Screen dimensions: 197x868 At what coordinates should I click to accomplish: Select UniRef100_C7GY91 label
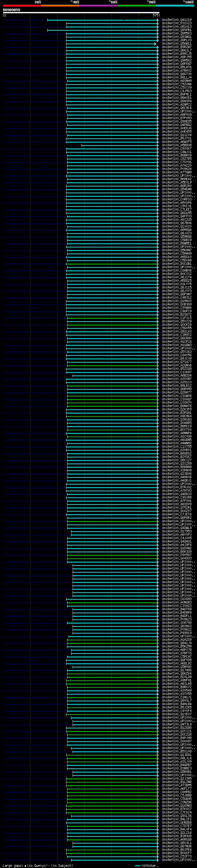(x=177, y=162)
